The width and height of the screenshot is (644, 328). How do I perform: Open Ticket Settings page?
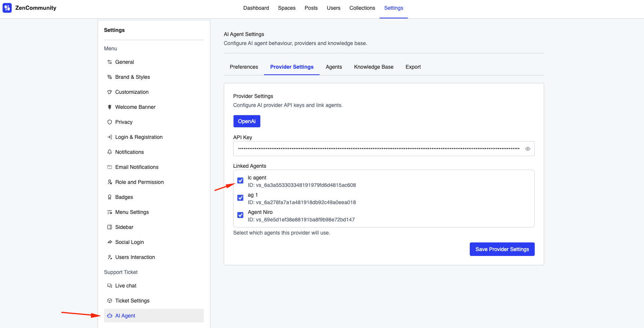(x=154, y=301)
